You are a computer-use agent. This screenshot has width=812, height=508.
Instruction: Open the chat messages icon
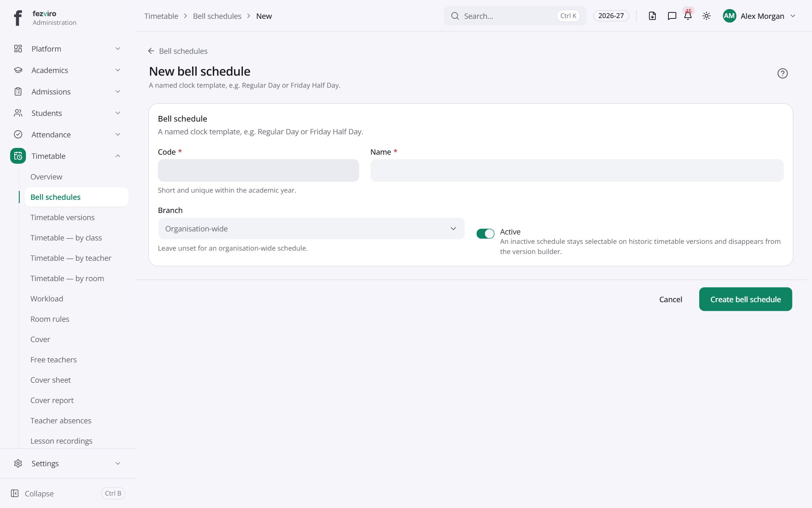coord(672,16)
